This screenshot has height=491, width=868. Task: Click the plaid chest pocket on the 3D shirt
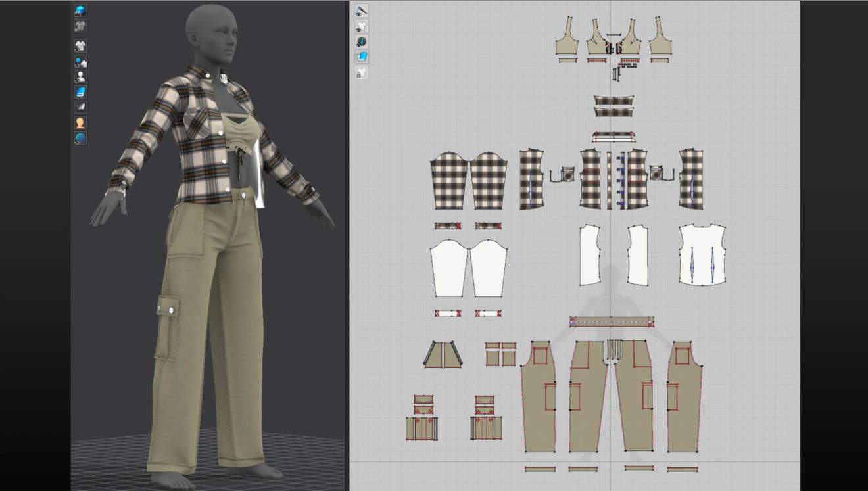[x=198, y=122]
